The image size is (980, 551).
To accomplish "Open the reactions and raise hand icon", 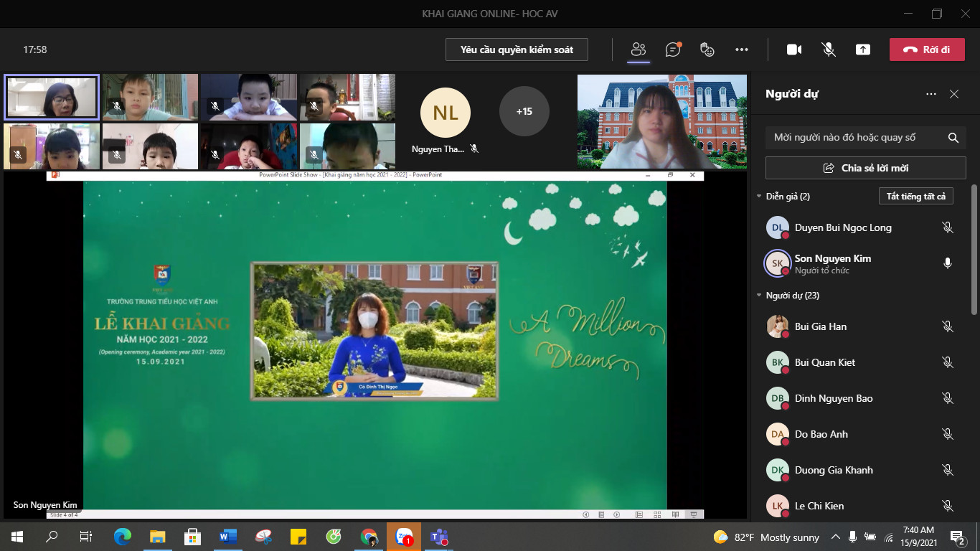I will pos(707,50).
